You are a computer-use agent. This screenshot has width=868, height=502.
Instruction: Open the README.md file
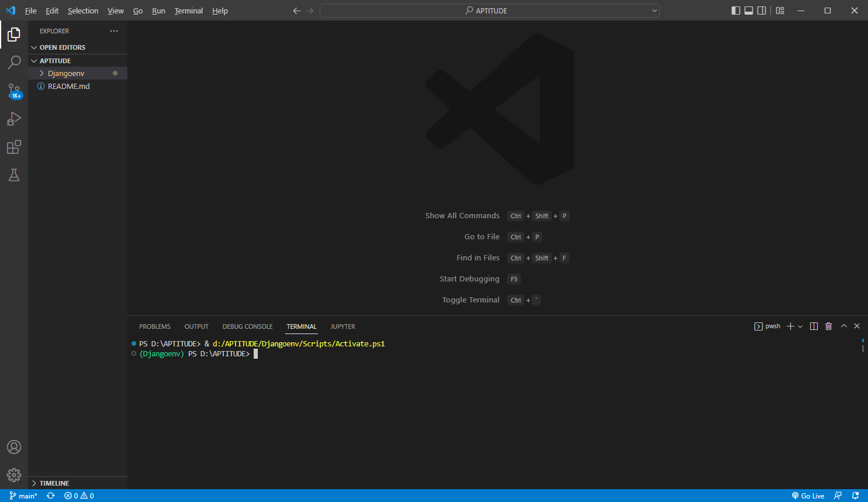pyautogui.click(x=78, y=86)
